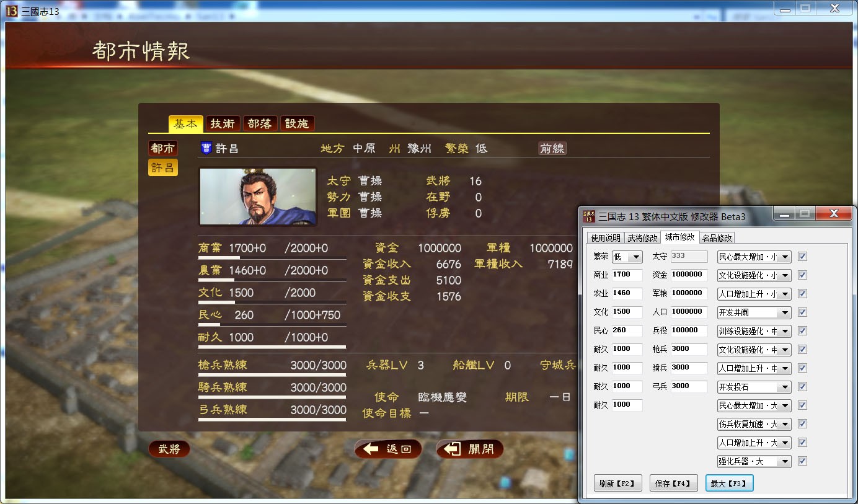The height and width of the screenshot is (504, 858).
Task: Uncheck the box beside 开发井阑
Action: pyautogui.click(x=802, y=312)
